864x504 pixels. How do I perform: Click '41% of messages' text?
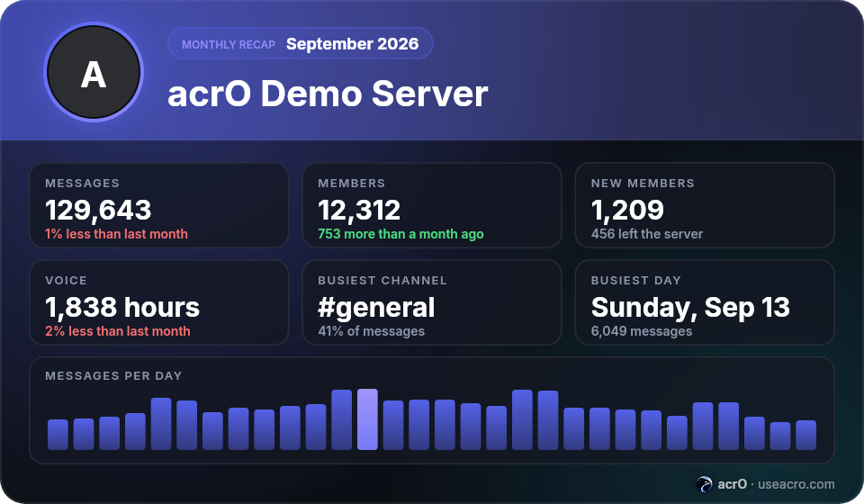click(x=372, y=331)
